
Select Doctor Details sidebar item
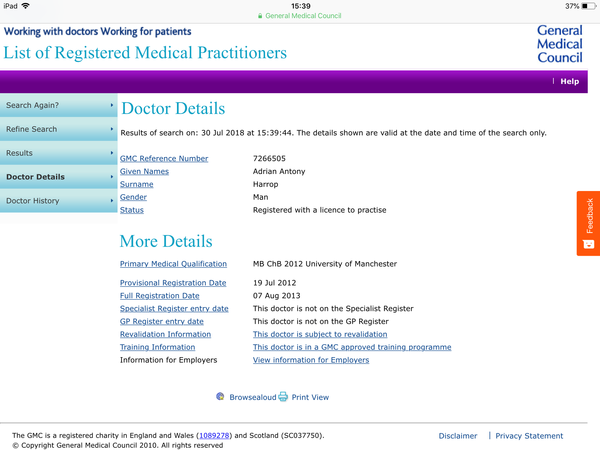59,177
